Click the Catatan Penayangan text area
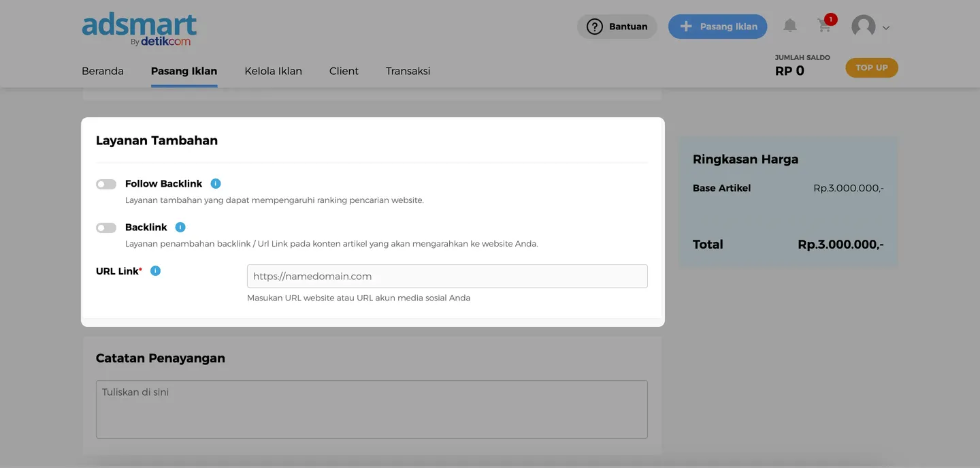Viewport: 980px width, 468px height. pos(371,409)
